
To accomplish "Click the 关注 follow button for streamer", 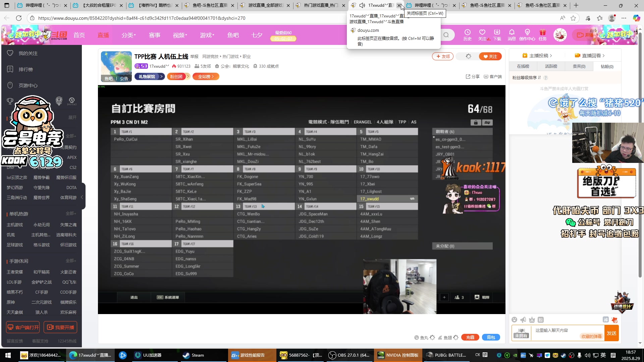I will click(490, 56).
